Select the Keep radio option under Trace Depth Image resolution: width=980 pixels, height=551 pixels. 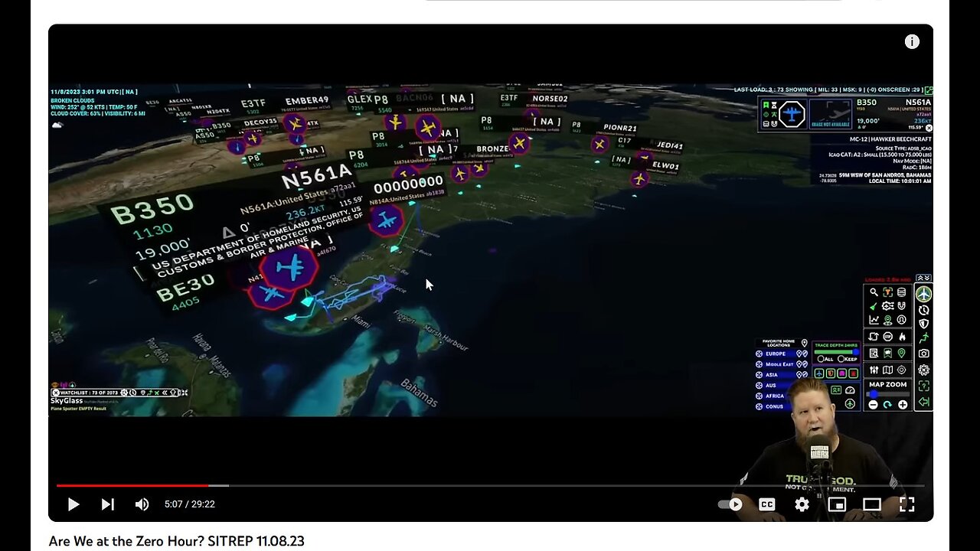841,359
